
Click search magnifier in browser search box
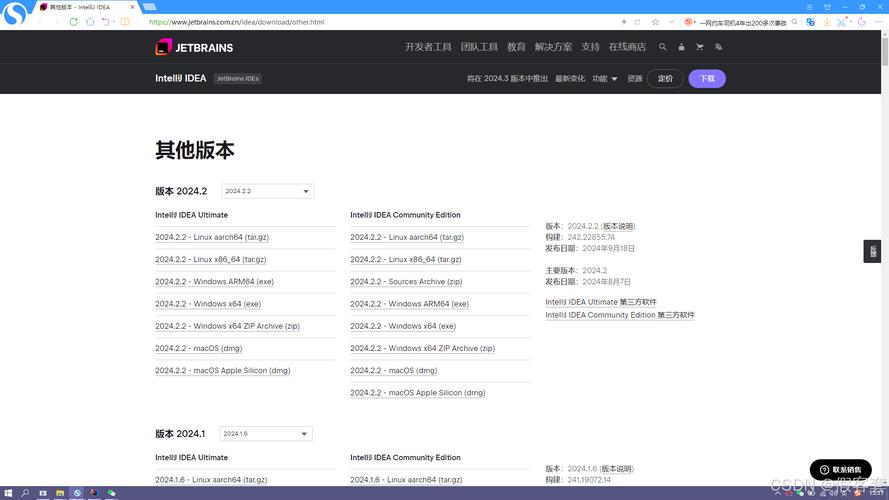794,22
